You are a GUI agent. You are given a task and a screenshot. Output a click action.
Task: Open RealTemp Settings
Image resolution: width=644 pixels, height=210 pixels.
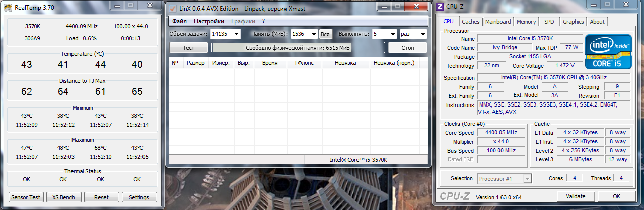[139, 197]
